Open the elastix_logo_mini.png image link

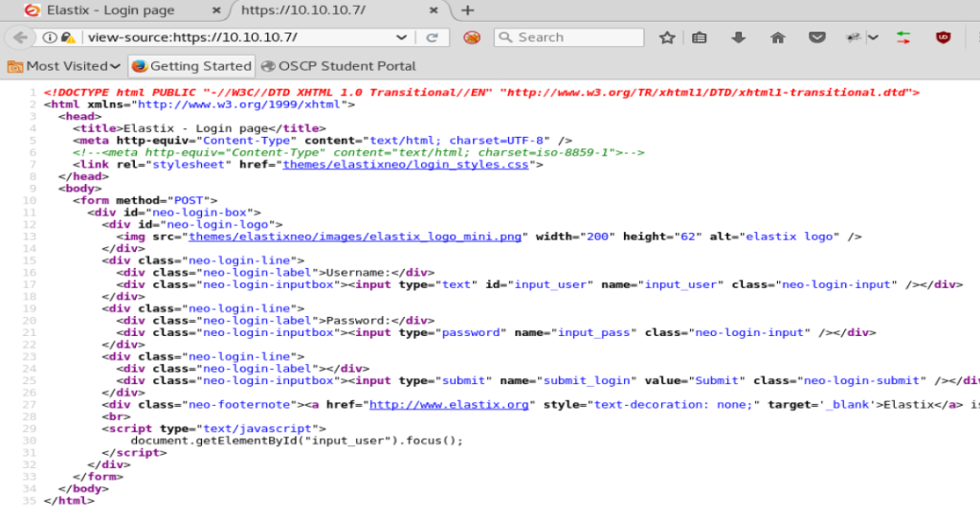355,237
